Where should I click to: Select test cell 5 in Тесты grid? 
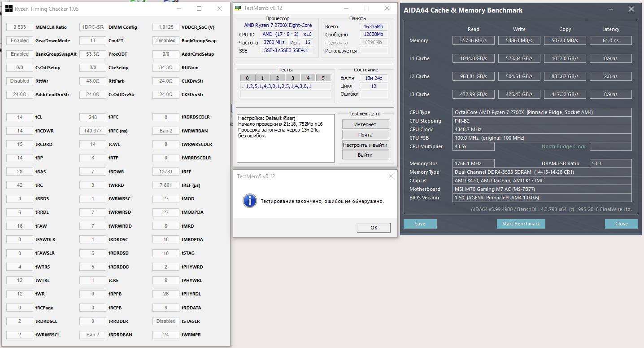click(x=323, y=78)
